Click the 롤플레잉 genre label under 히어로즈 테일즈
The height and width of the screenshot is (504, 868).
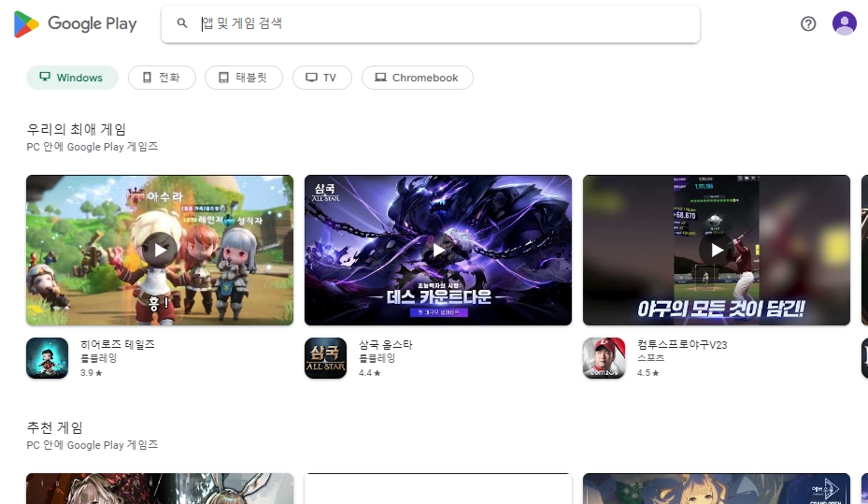pos(98,358)
